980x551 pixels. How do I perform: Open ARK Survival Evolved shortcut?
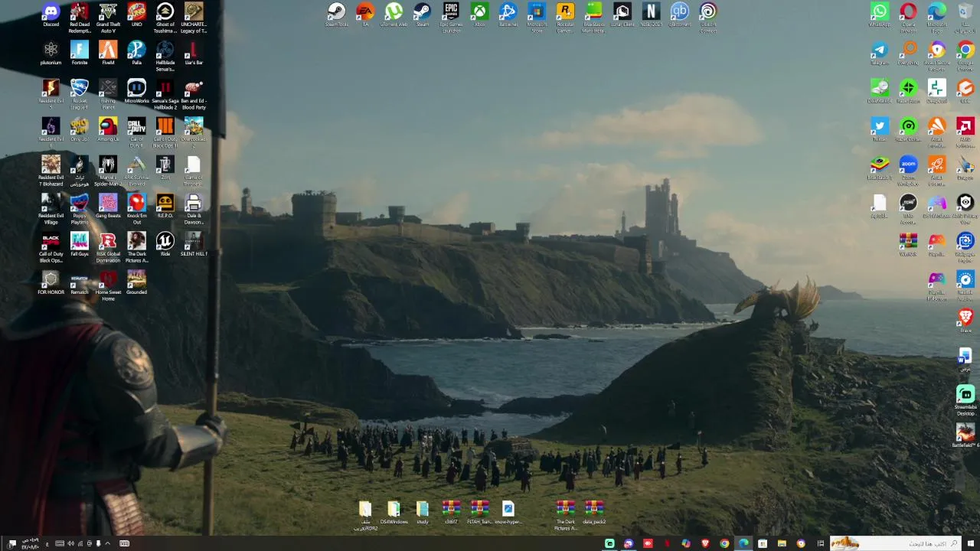tap(136, 171)
